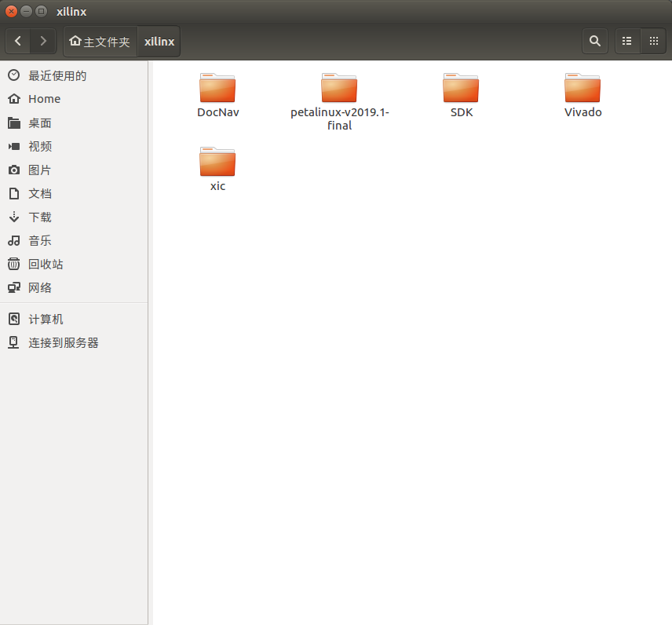Image resolution: width=672 pixels, height=625 pixels.
Task: Open 文档 in the sidebar
Action: [74, 193]
